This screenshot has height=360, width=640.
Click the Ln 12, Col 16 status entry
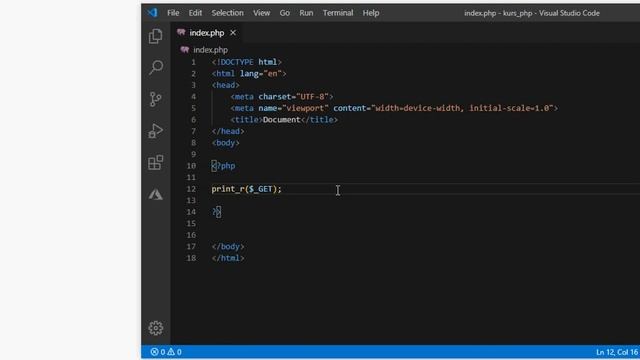(617, 352)
